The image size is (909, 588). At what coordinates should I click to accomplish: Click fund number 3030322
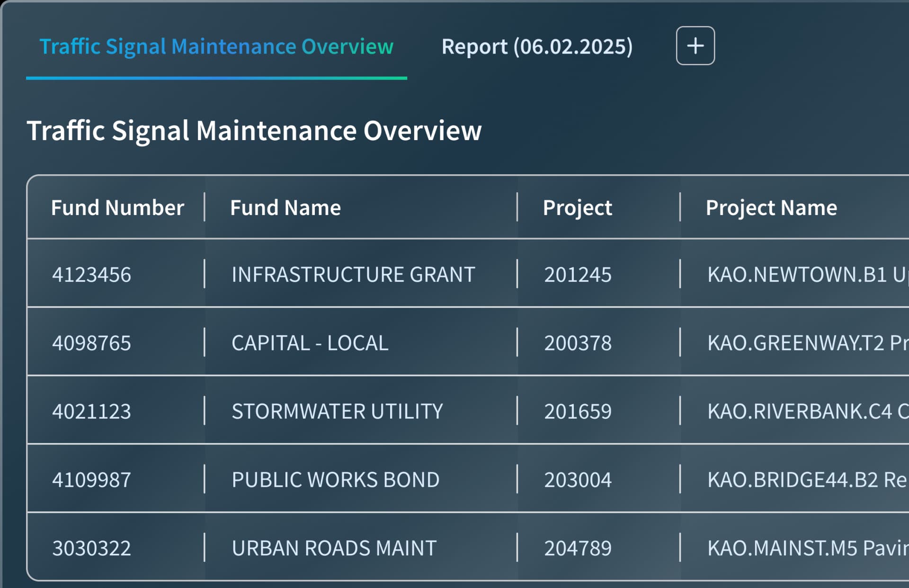coord(91,548)
